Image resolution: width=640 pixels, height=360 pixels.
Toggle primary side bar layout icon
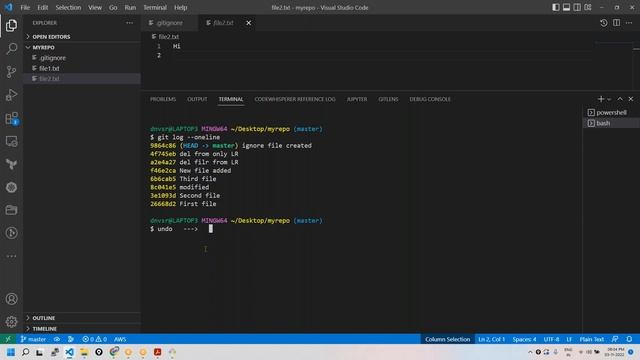click(x=556, y=7)
